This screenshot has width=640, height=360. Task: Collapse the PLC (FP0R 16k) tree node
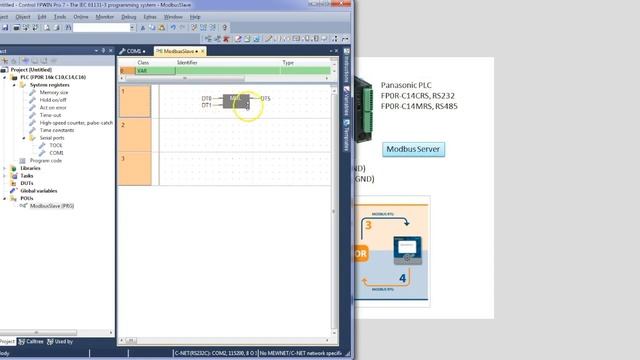click(x=5, y=77)
